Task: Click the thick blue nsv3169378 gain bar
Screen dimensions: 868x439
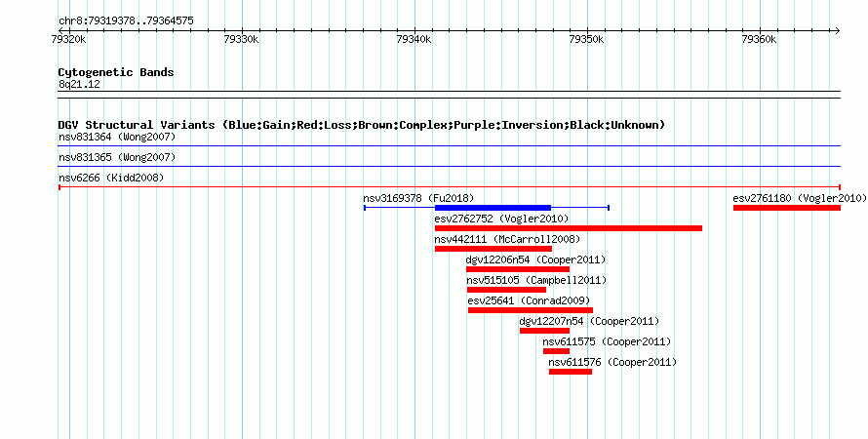Action: coord(493,208)
